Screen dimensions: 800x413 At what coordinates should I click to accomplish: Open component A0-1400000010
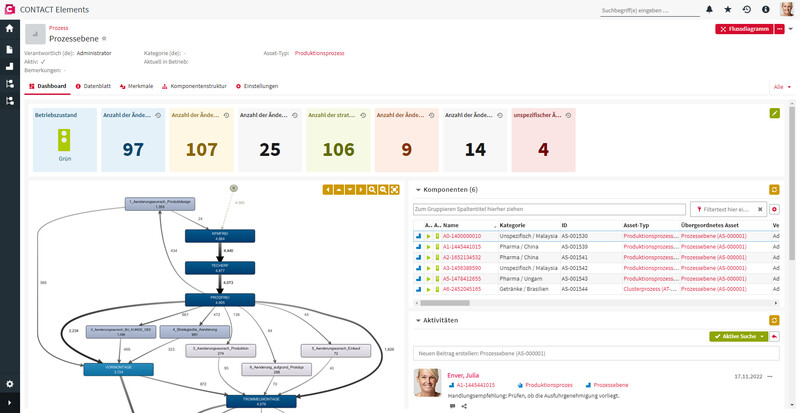(x=461, y=236)
